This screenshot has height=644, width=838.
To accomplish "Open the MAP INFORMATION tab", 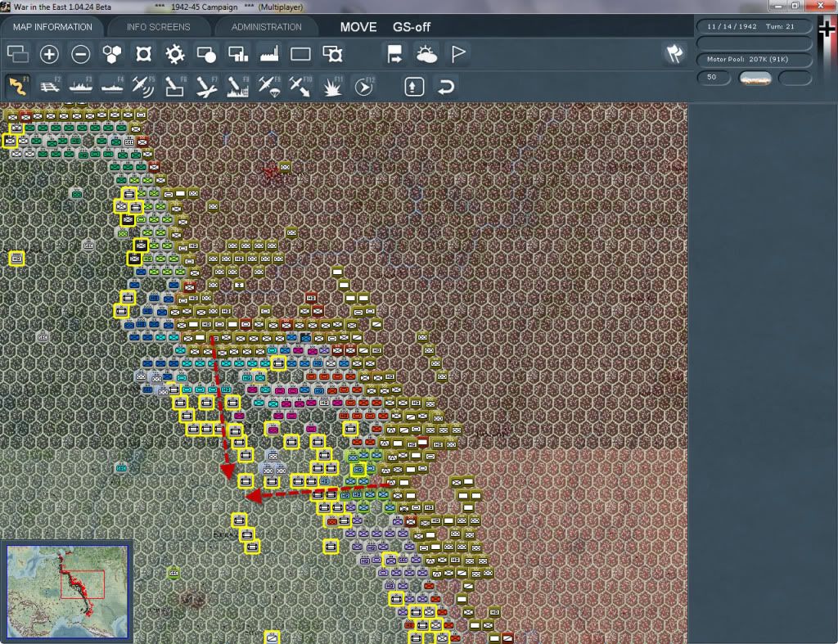I will tap(52, 27).
